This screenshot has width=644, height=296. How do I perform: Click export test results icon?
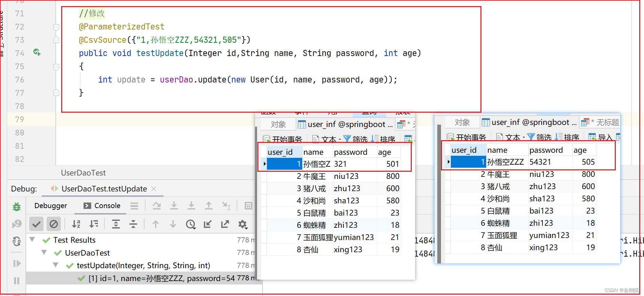click(x=225, y=224)
